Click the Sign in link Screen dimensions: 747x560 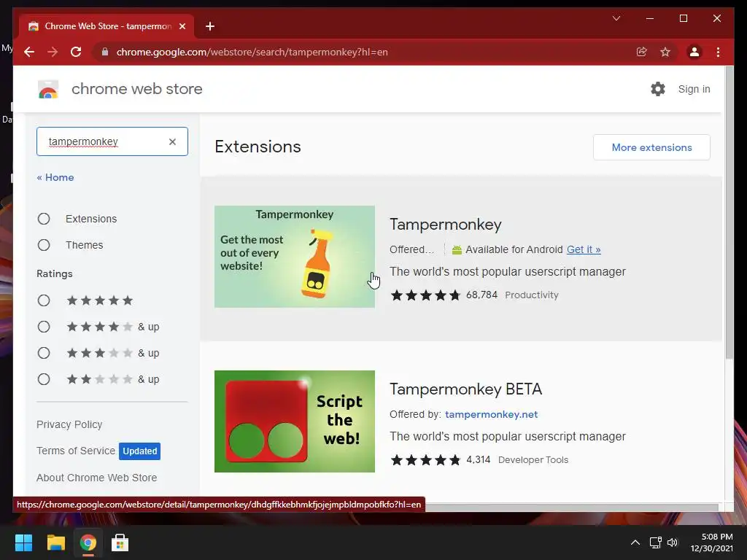pos(694,89)
